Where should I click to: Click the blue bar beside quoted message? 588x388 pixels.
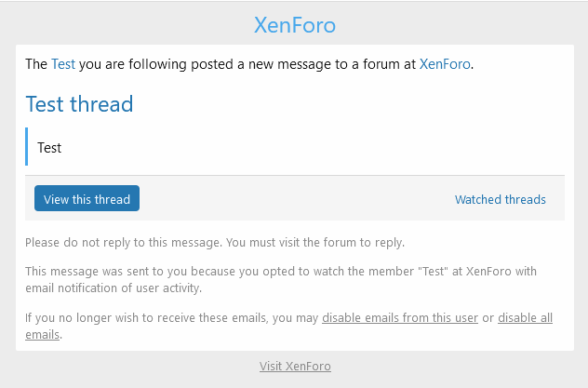pos(27,147)
